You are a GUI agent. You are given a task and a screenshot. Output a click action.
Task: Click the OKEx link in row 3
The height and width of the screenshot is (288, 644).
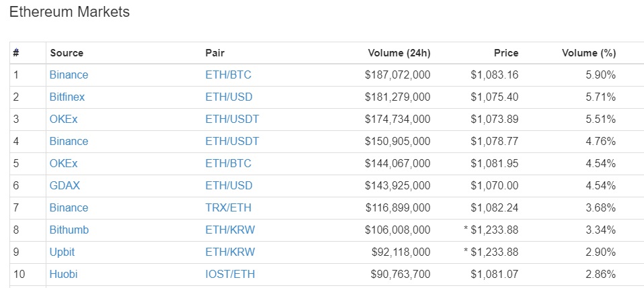pyautogui.click(x=63, y=119)
